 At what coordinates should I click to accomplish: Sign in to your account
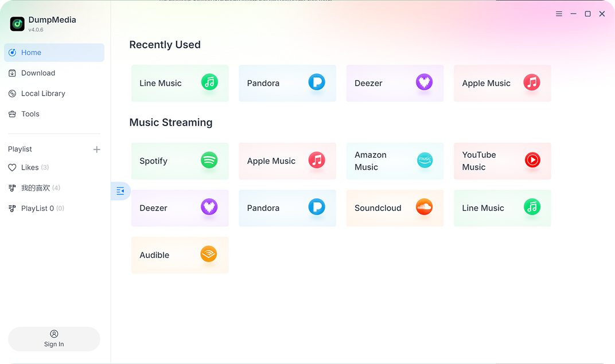point(54,339)
